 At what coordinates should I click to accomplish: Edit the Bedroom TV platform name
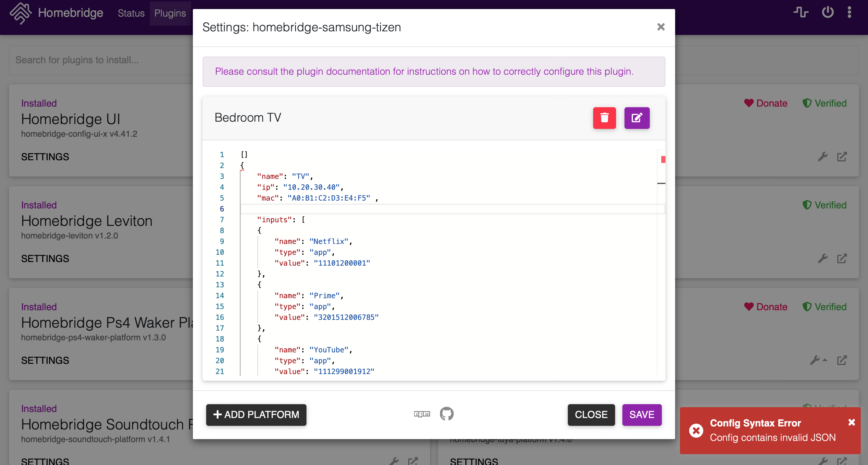pyautogui.click(x=637, y=118)
